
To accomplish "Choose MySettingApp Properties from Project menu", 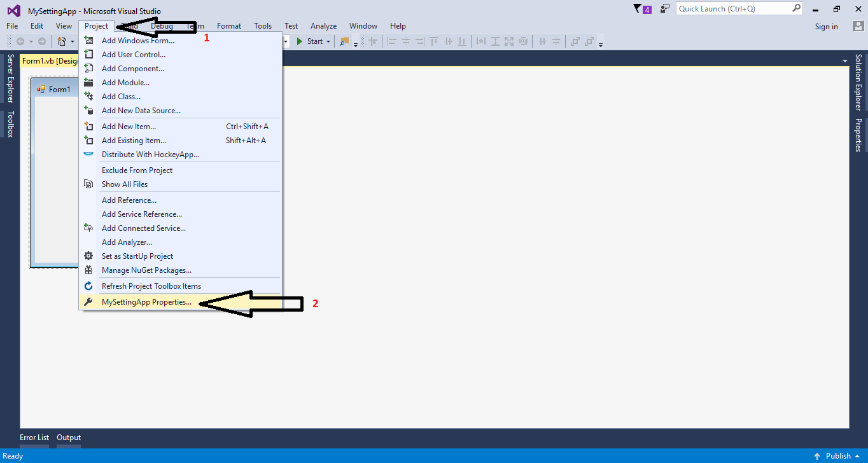I will [179, 302].
